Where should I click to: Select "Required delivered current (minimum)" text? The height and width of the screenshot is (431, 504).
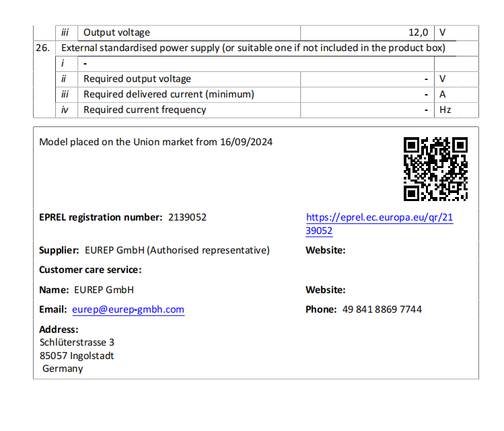point(169,94)
